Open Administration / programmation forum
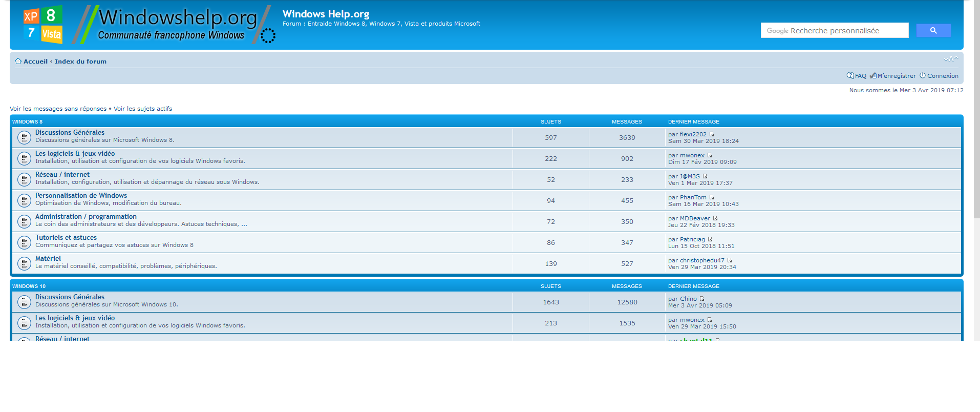The height and width of the screenshot is (412, 980). (x=86, y=217)
